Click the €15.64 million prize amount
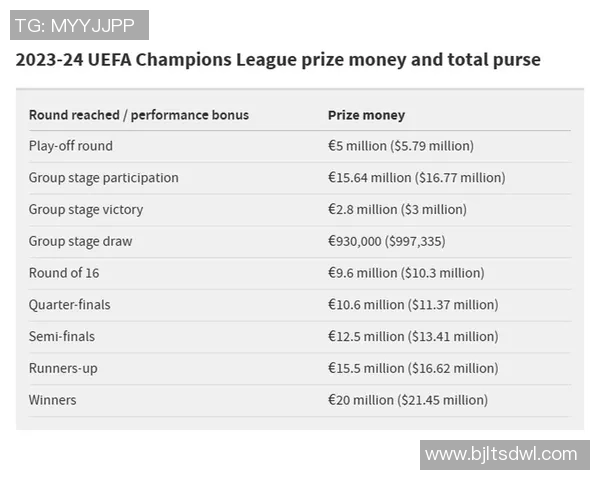Viewport: 600px width, 480px height. [416, 178]
